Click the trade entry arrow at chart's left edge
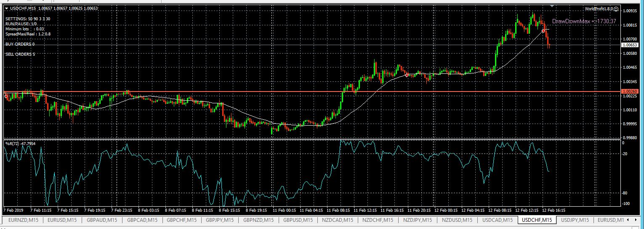This screenshot has width=644, height=229. coord(6,96)
